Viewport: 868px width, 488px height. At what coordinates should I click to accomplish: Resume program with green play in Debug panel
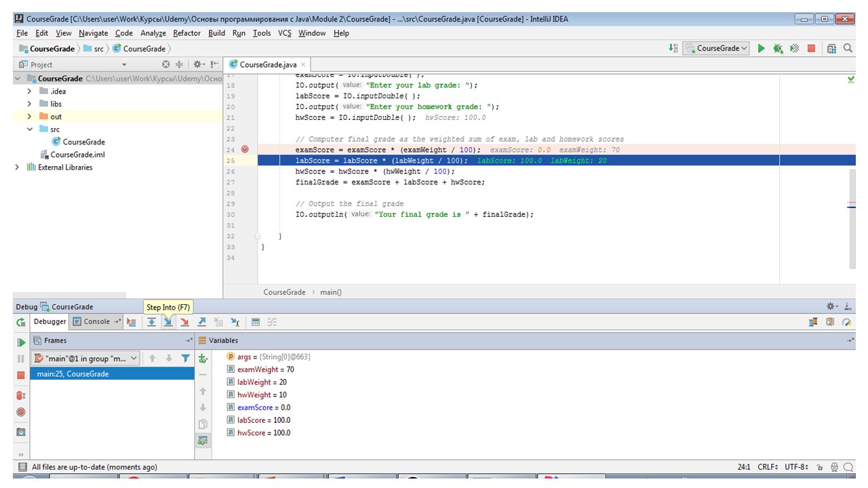(x=21, y=342)
